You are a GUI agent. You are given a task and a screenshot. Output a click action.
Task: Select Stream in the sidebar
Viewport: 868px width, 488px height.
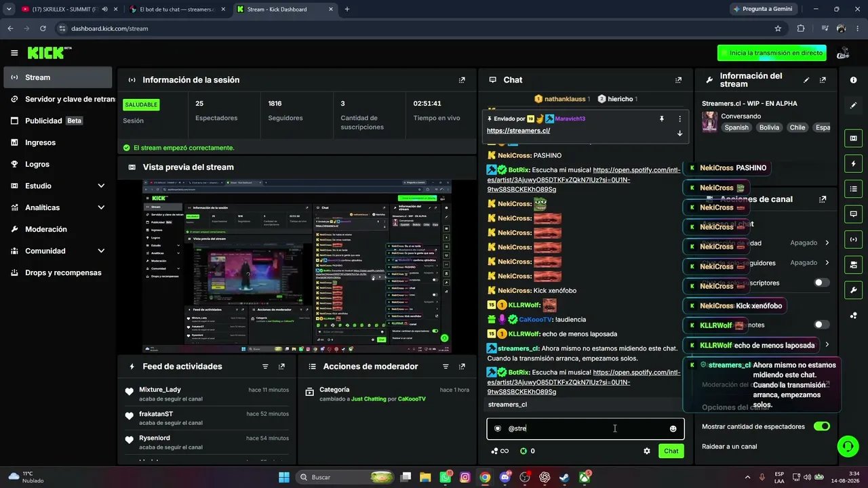tap(58, 77)
